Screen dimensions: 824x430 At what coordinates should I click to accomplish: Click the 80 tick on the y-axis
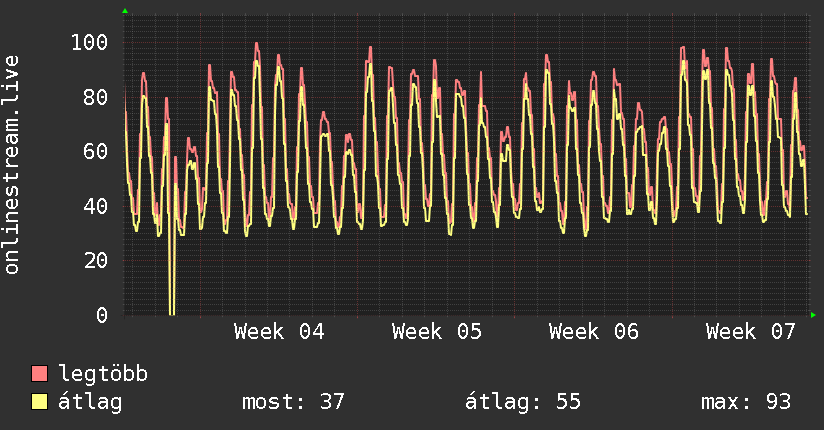point(95,97)
